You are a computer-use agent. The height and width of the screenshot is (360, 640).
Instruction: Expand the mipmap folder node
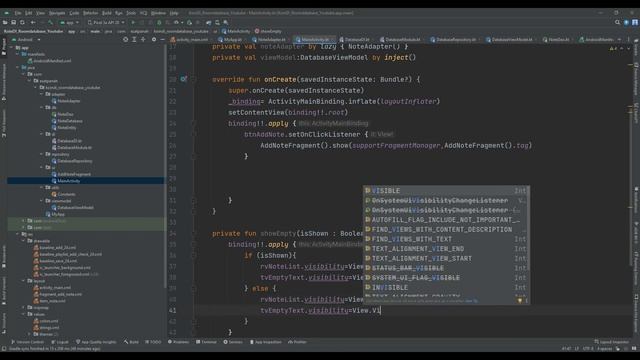(x=24, y=307)
